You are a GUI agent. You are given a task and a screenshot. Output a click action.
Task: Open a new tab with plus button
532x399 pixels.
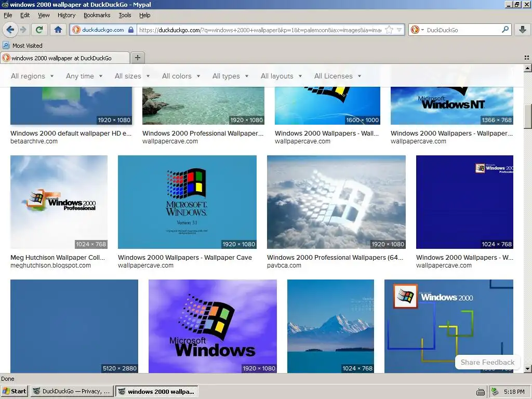tap(137, 58)
